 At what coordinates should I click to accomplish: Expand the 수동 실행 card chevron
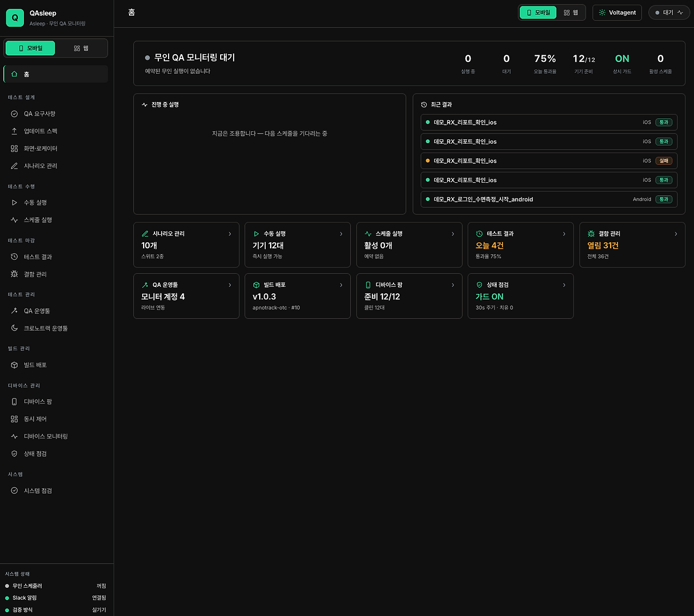(341, 234)
